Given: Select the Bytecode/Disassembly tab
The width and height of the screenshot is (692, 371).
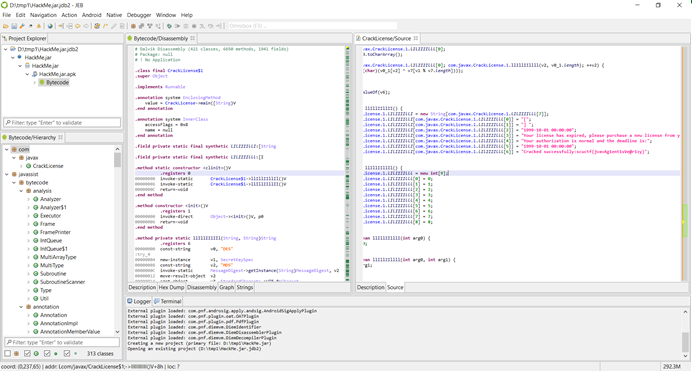Looking at the screenshot, I should tap(161, 38).
